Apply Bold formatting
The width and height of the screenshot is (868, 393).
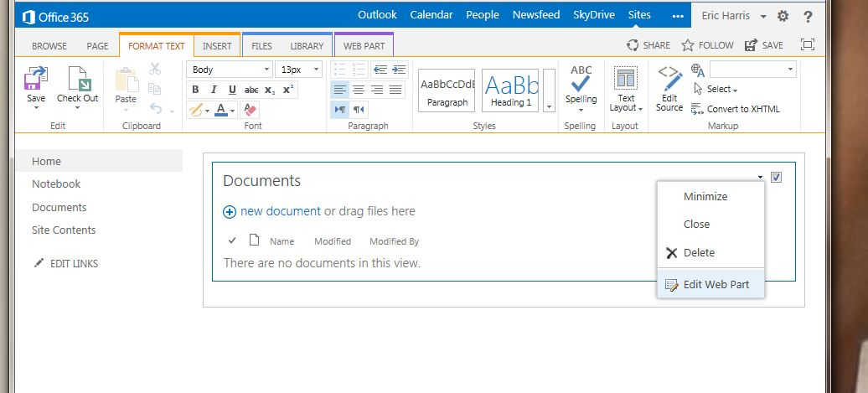(x=195, y=90)
